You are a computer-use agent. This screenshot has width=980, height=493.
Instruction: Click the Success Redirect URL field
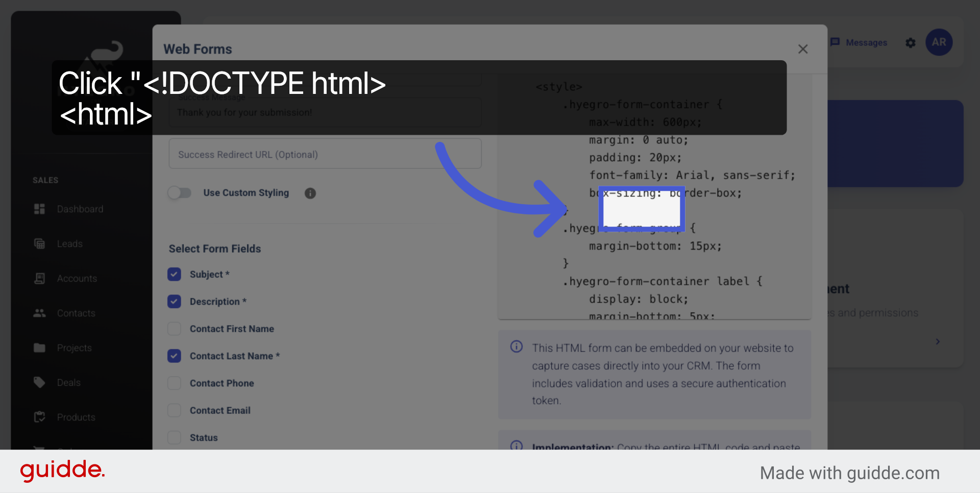(x=325, y=154)
